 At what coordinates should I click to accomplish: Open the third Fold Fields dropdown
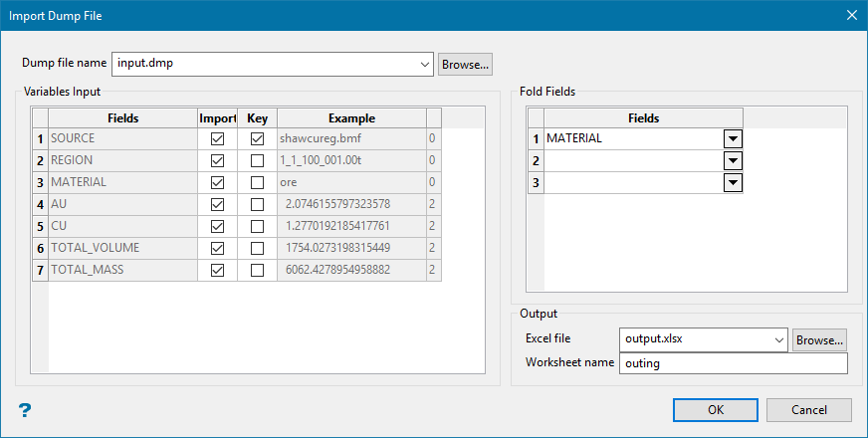(733, 183)
